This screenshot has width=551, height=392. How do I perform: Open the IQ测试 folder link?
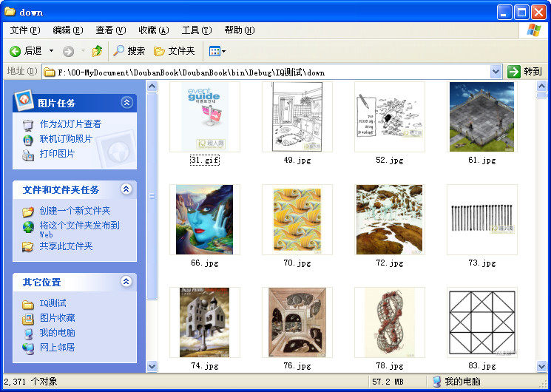[53, 303]
